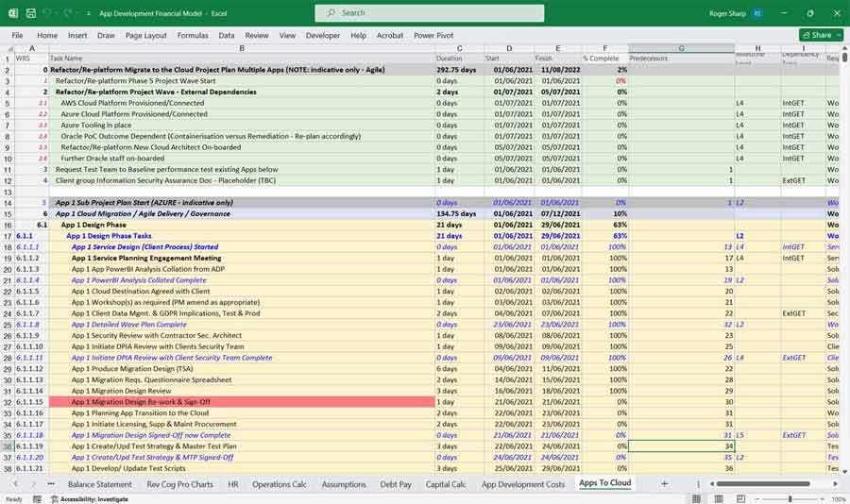The image size is (850, 504).
Task: Open the Share button dropdown arrow
Action: pos(840,35)
